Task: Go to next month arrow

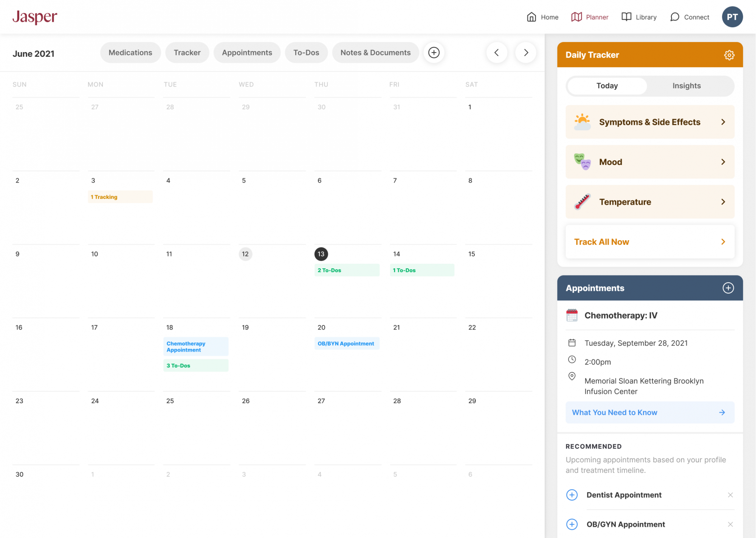Action: [x=526, y=53]
